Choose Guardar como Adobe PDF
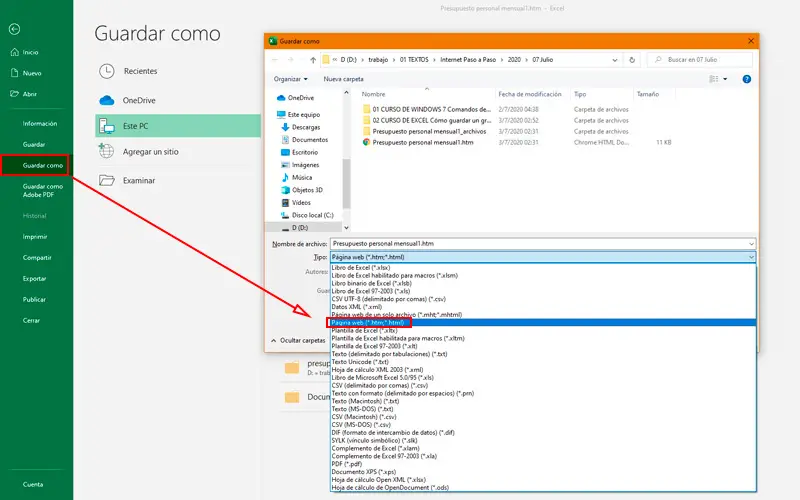 point(43,190)
